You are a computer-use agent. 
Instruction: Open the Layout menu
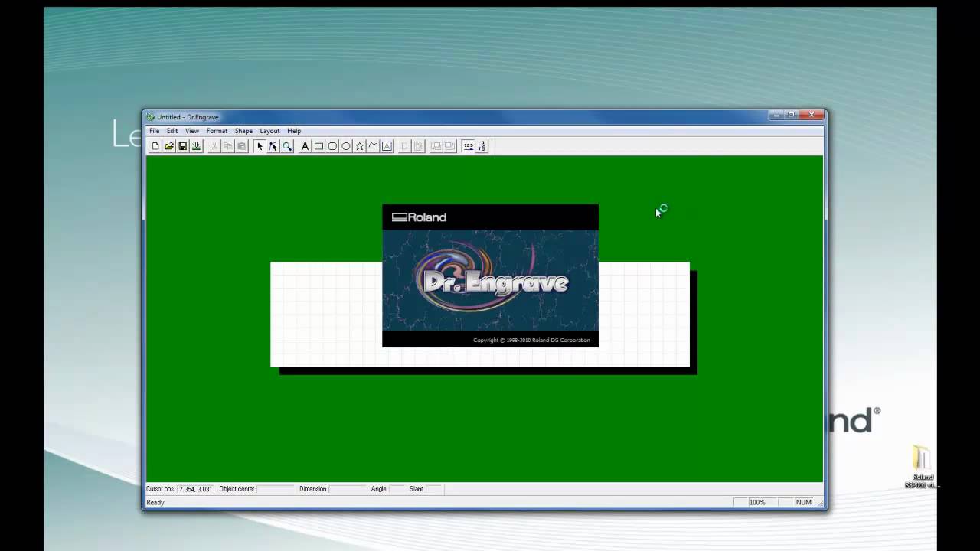click(x=269, y=131)
